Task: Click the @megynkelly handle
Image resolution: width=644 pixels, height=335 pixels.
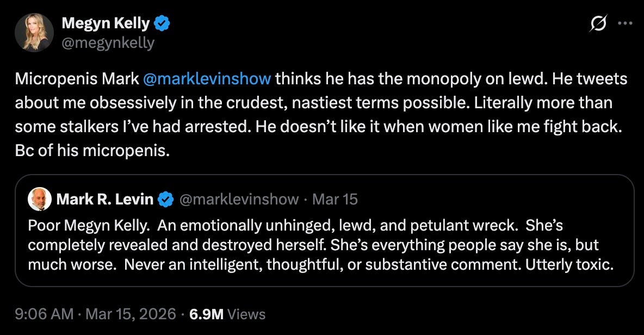Action: [108, 42]
